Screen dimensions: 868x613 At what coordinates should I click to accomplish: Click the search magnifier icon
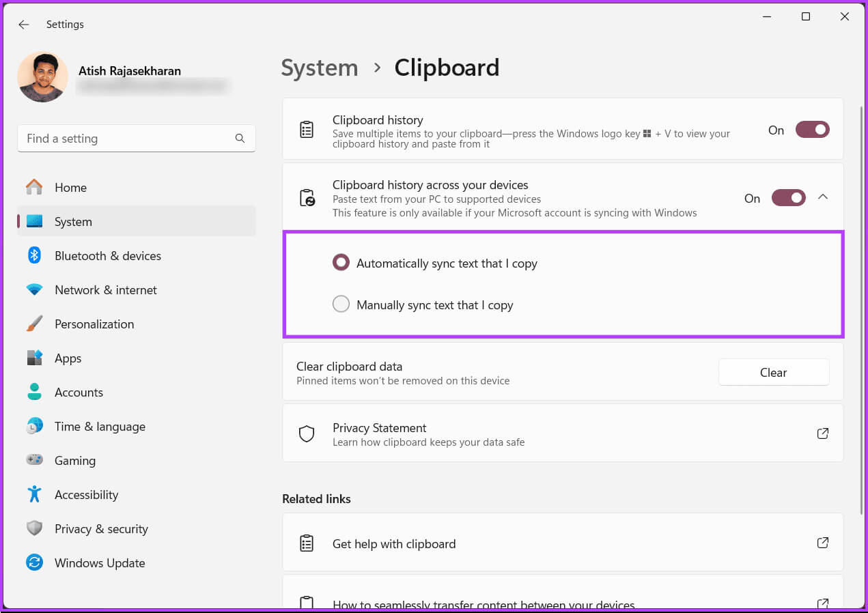pyautogui.click(x=240, y=138)
